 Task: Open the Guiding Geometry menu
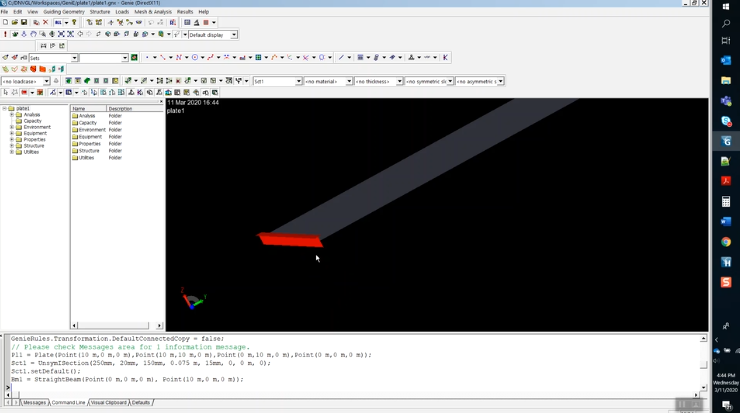tap(64, 12)
